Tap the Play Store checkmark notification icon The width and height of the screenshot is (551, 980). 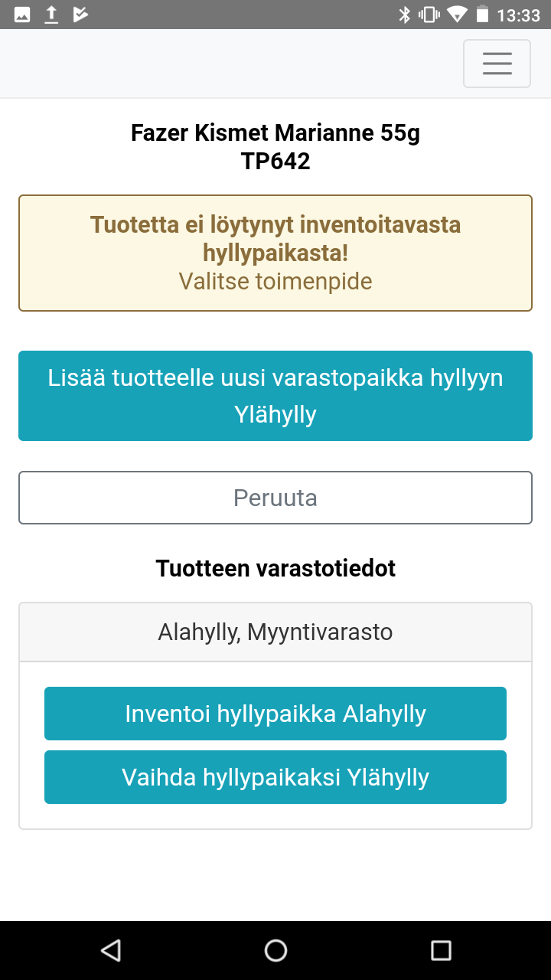(80, 15)
